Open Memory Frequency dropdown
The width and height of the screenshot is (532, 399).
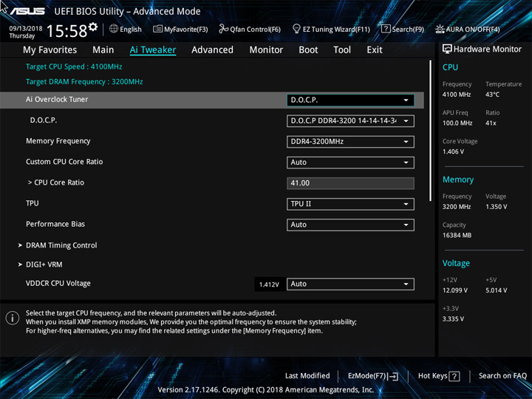[x=350, y=142]
